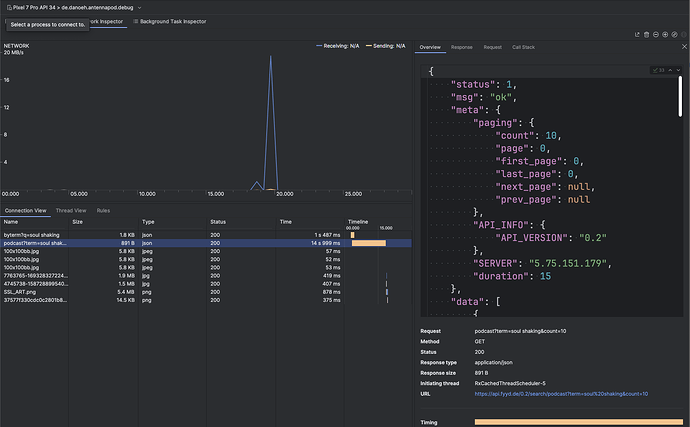Sort connections by Status column header
690x427 pixels.
241,222
